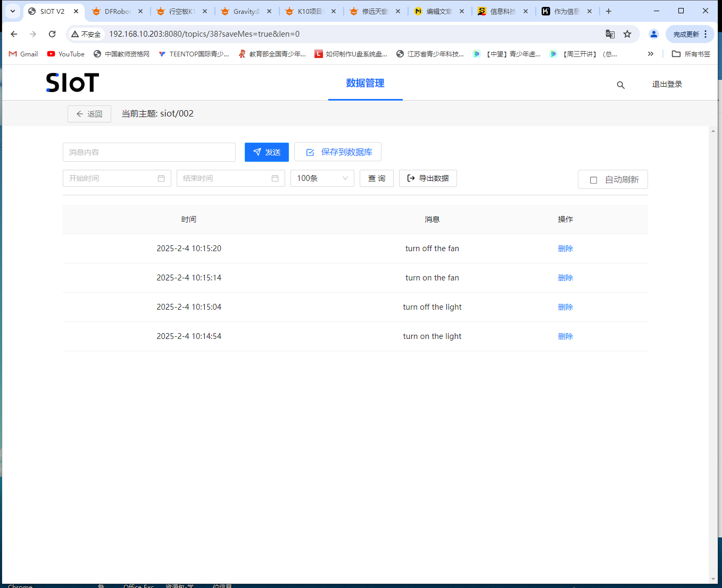Enable the 自动刷新 auto refresh checkbox

pos(594,180)
